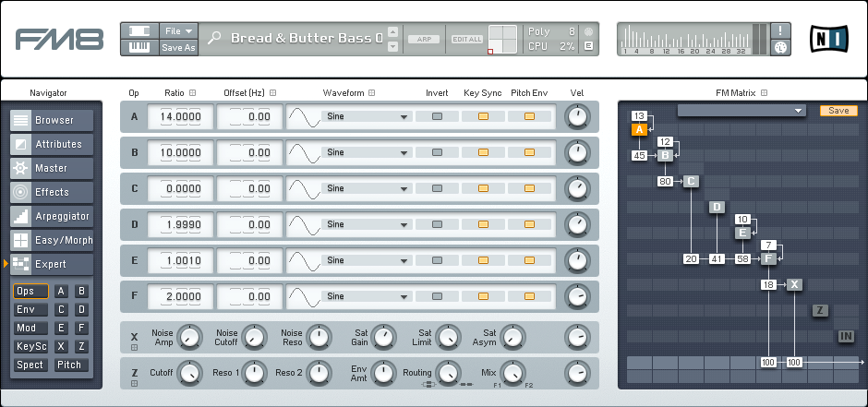Click the FM Matrix Save button
868x407 pixels.
838,111
